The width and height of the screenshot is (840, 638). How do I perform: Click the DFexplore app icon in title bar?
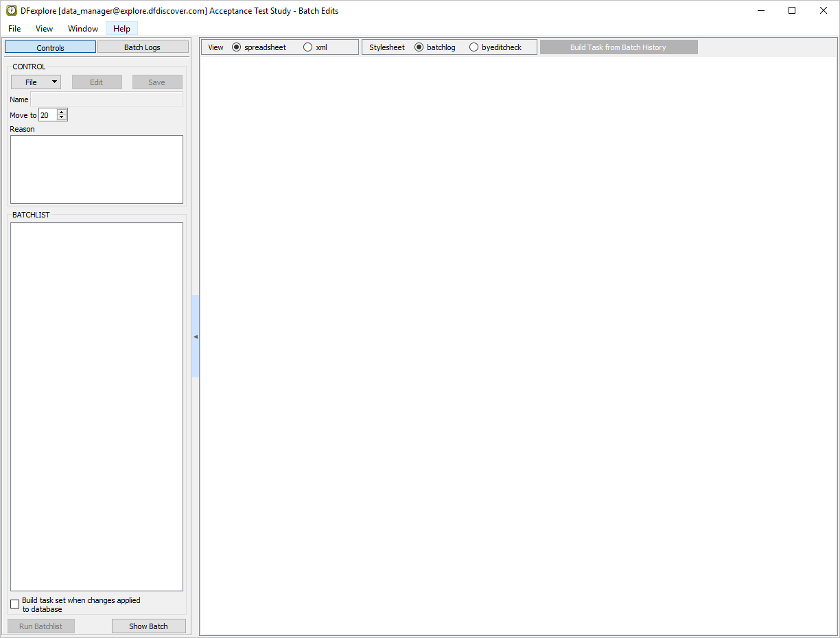coord(12,10)
